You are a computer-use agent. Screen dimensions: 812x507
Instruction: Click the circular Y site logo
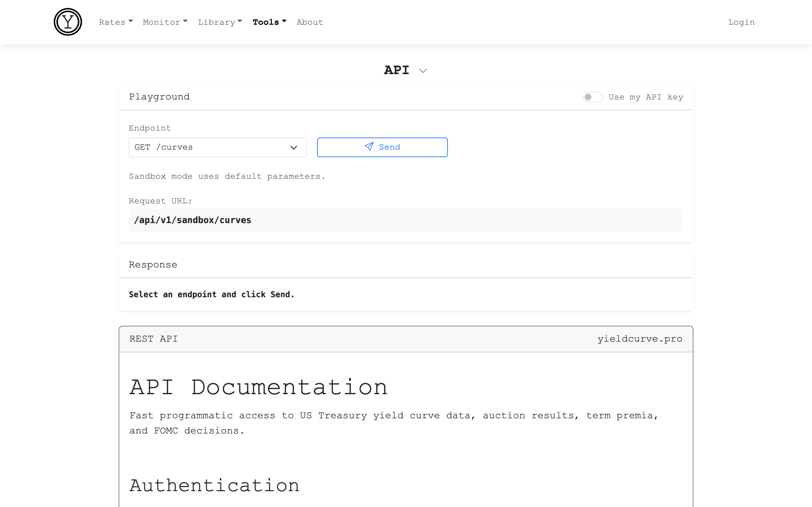pos(68,22)
